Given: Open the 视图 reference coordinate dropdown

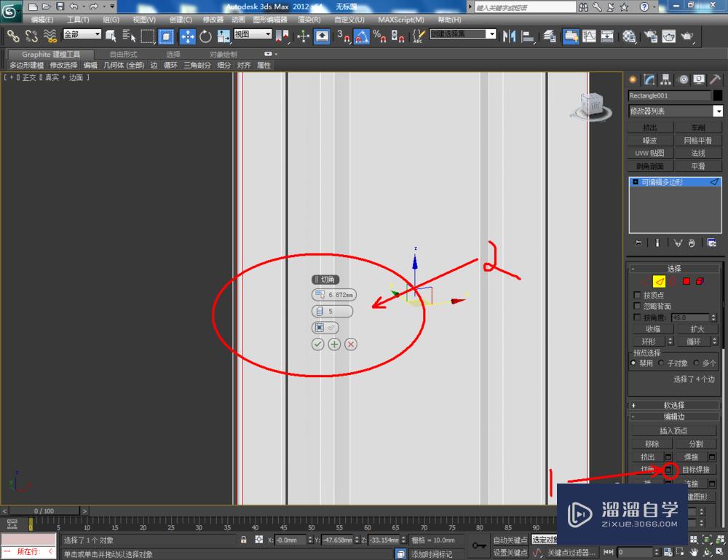Looking at the screenshot, I should click(253, 34).
